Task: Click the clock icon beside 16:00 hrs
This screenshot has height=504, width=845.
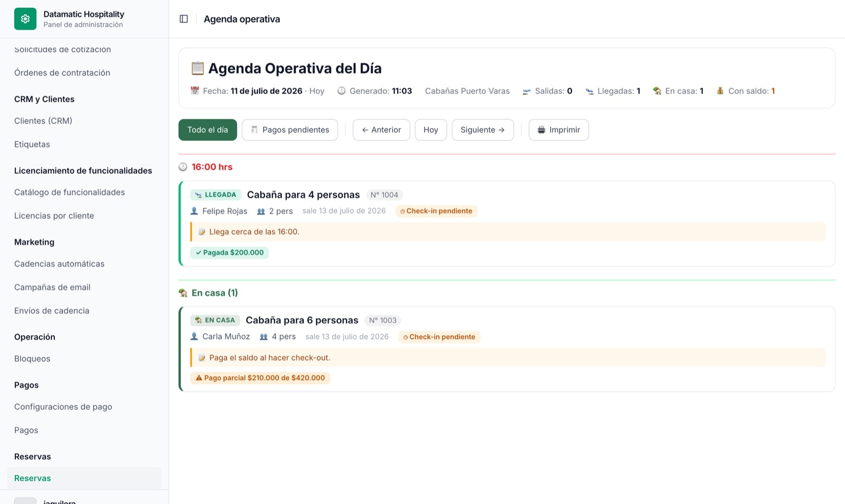Action: (x=183, y=167)
